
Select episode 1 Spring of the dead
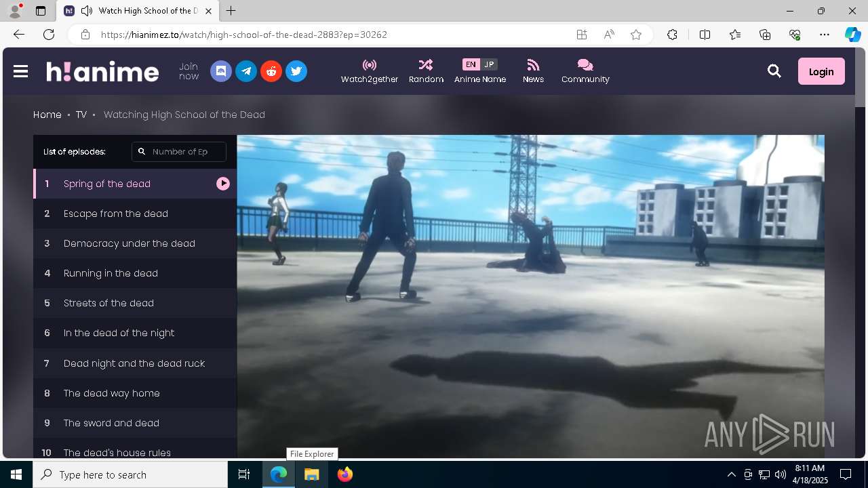135,184
